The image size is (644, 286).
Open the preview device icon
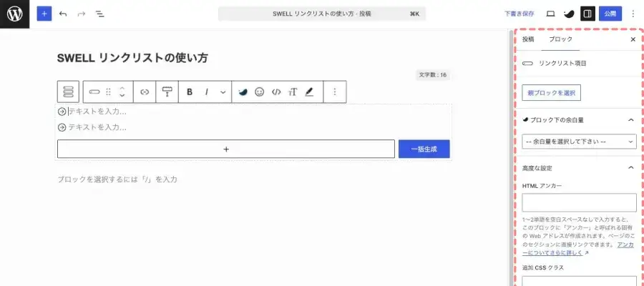pos(550,14)
